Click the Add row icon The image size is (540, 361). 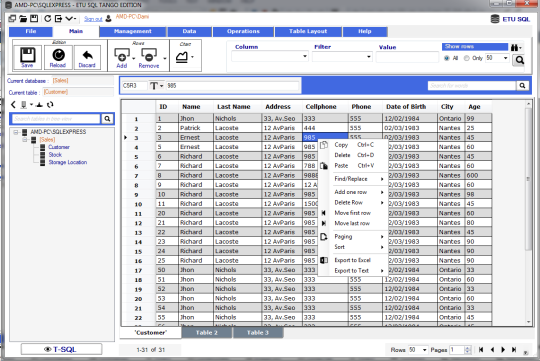point(122,54)
